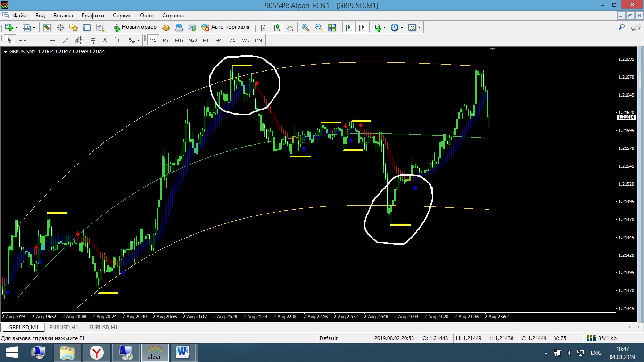
Task: Expand the Profiles dropdown arrow
Action: click(34, 27)
